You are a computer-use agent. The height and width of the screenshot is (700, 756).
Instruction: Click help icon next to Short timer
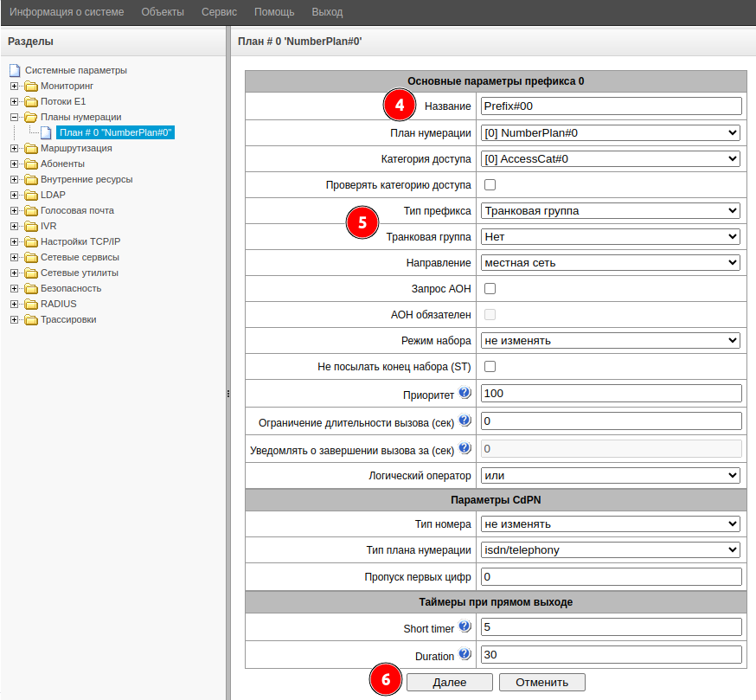pyautogui.click(x=464, y=626)
